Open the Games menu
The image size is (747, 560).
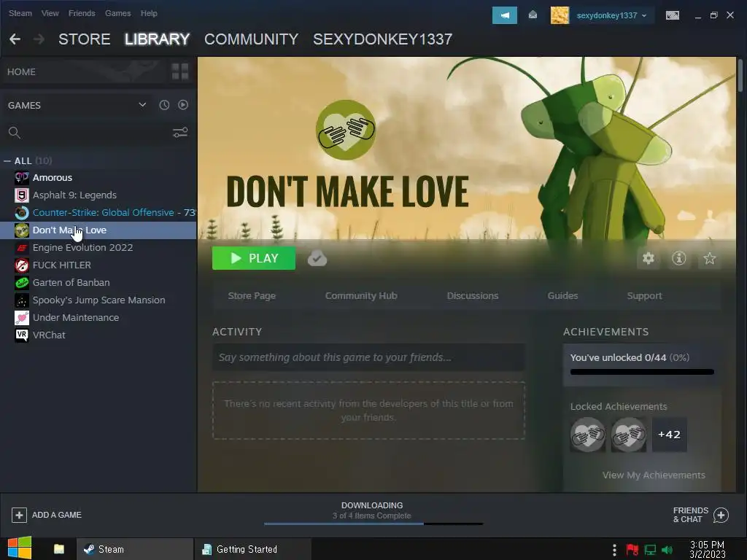pyautogui.click(x=117, y=13)
